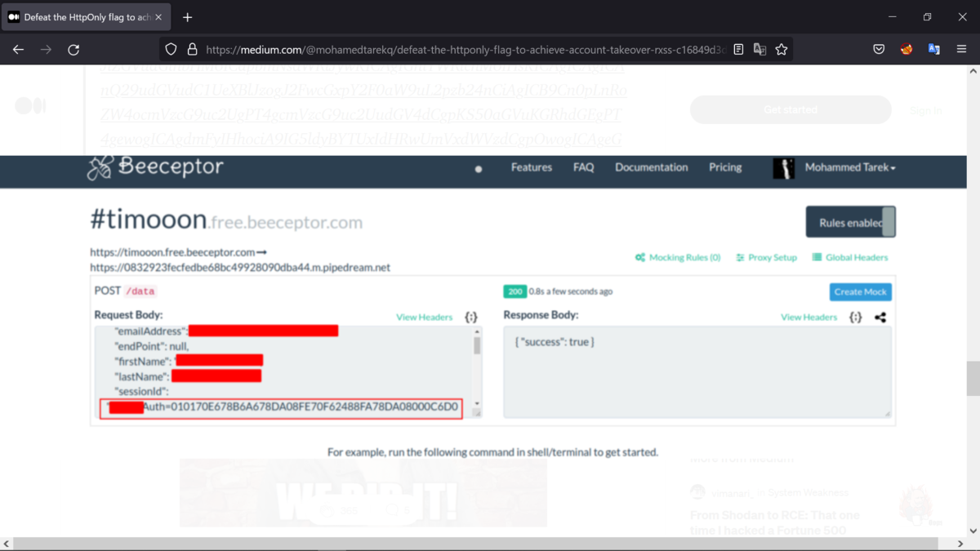Click the Mohammed Tarek profile avatar
980x551 pixels.
click(784, 168)
